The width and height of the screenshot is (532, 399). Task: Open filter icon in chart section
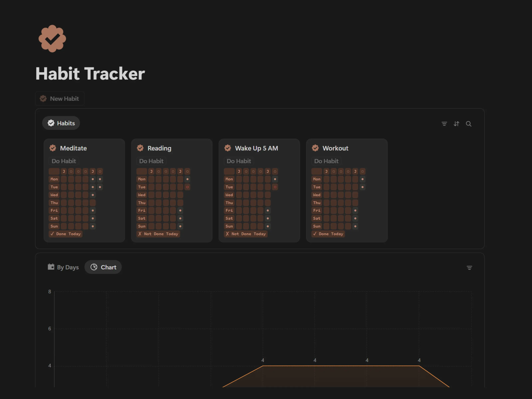click(469, 268)
